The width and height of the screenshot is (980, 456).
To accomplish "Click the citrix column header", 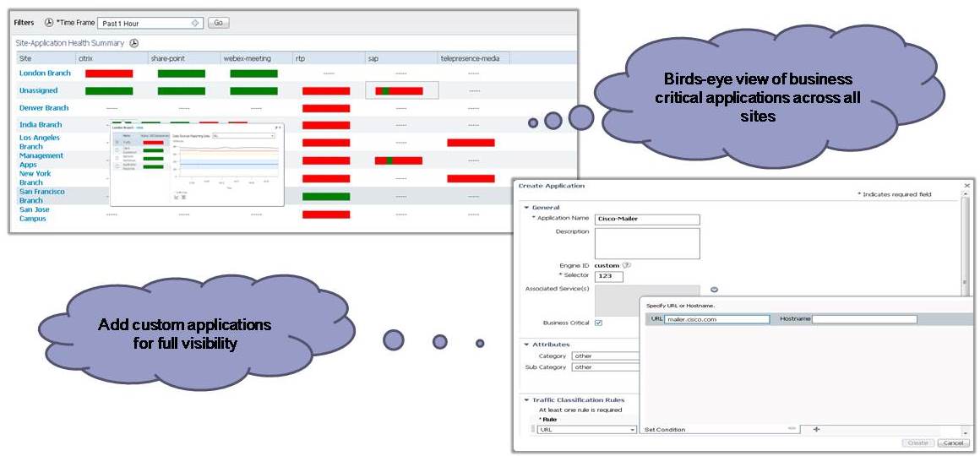I will (85, 58).
